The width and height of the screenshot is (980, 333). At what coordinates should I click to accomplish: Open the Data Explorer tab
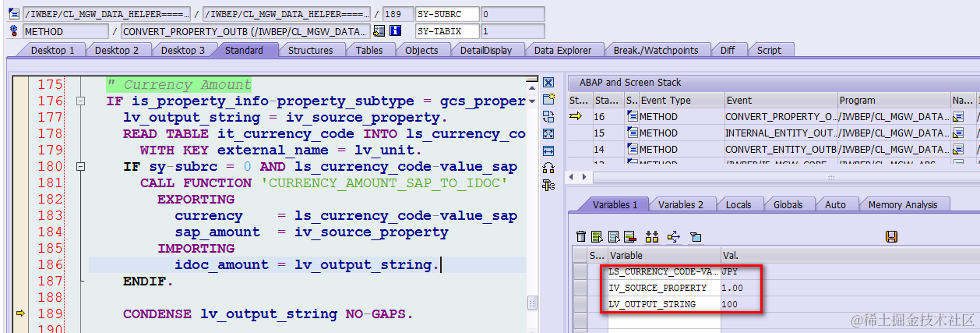tap(562, 50)
